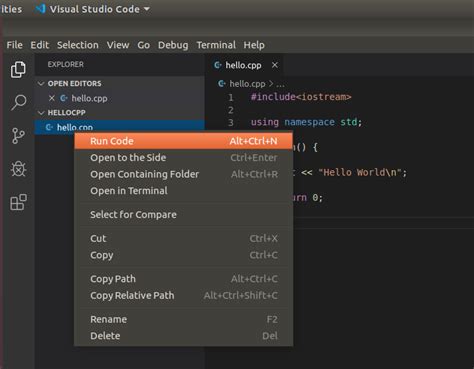
Task: Click C++ icon in breadcrumb hello.cpp
Action: pyautogui.click(x=222, y=83)
